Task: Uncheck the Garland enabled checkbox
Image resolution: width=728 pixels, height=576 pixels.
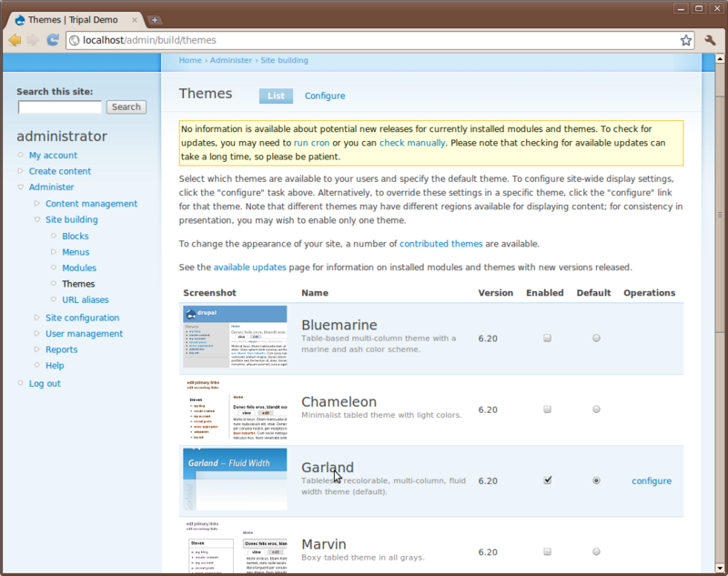Action: tap(548, 480)
